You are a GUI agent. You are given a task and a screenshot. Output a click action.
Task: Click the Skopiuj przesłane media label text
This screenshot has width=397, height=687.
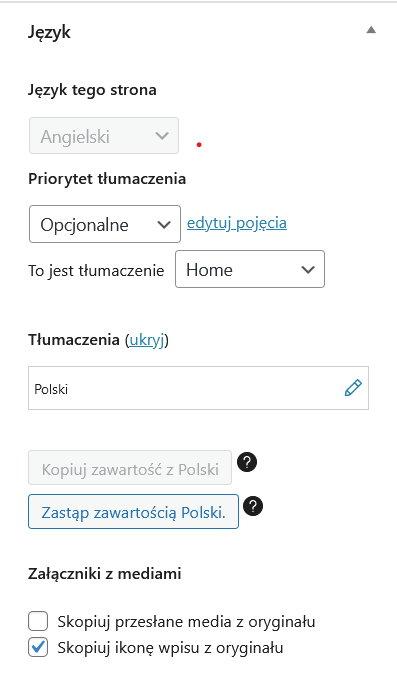pyautogui.click(x=186, y=622)
